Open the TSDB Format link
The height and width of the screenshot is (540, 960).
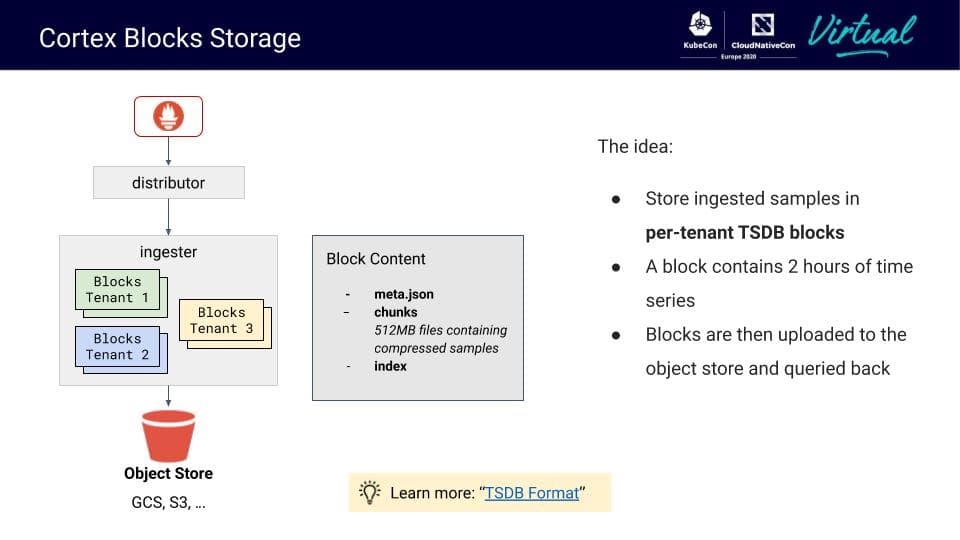pos(531,493)
